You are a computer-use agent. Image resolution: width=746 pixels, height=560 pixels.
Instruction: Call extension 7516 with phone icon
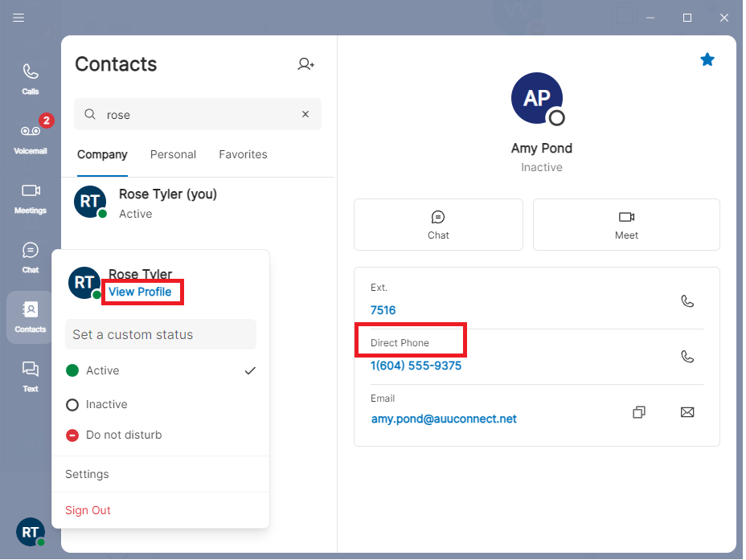click(x=687, y=301)
